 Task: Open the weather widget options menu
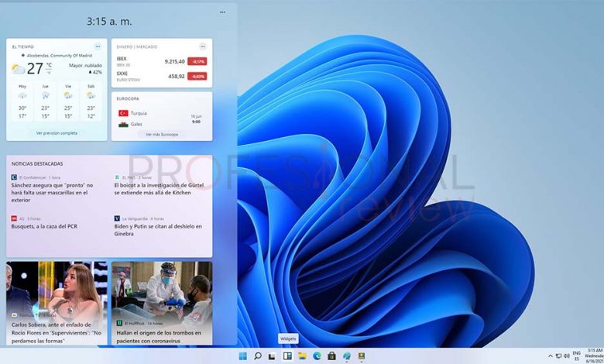tap(98, 46)
